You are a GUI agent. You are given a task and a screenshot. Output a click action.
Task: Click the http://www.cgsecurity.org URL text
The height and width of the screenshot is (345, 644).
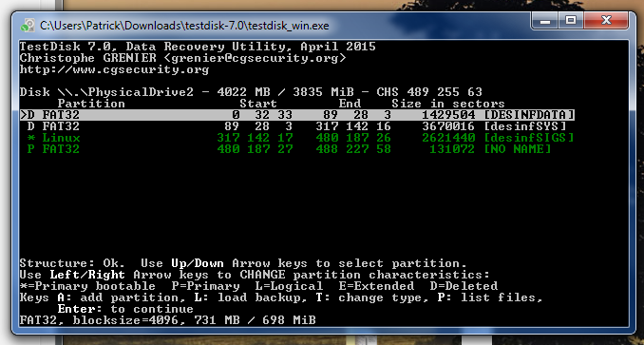(x=114, y=69)
